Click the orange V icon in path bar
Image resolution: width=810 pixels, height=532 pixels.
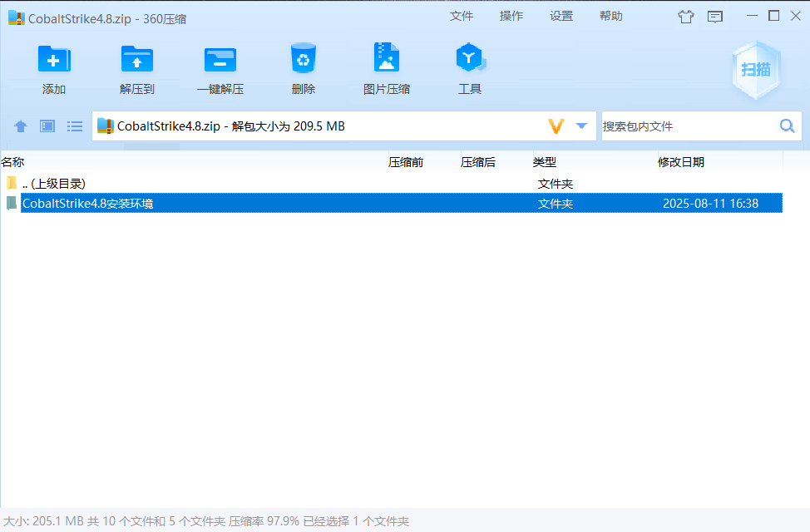point(556,126)
